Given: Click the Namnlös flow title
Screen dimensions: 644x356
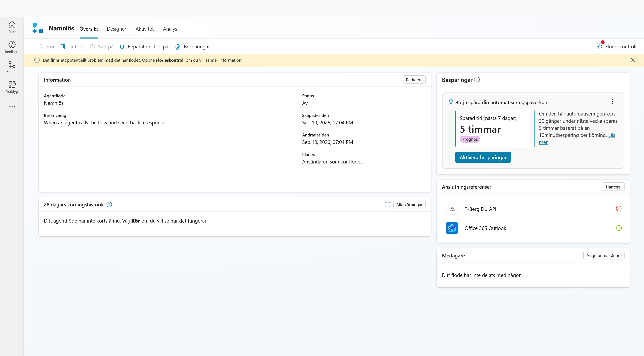Looking at the screenshot, I should [x=61, y=28].
